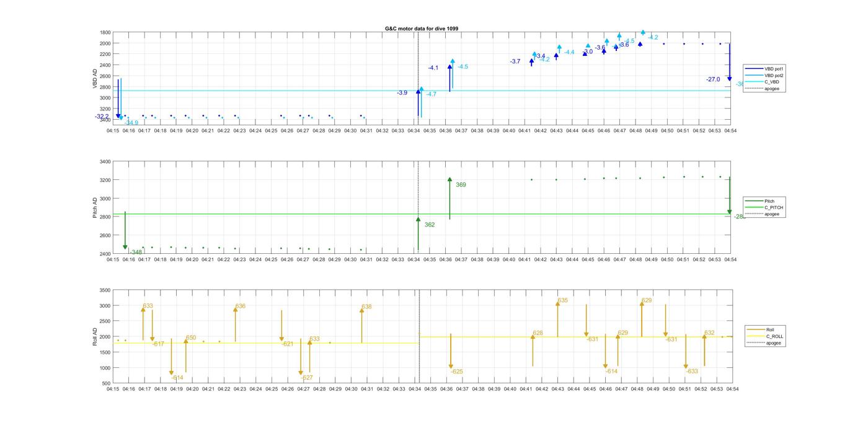Click the '500' tick on Roll y-axis
Screen dimensions: 868x430
(106, 383)
